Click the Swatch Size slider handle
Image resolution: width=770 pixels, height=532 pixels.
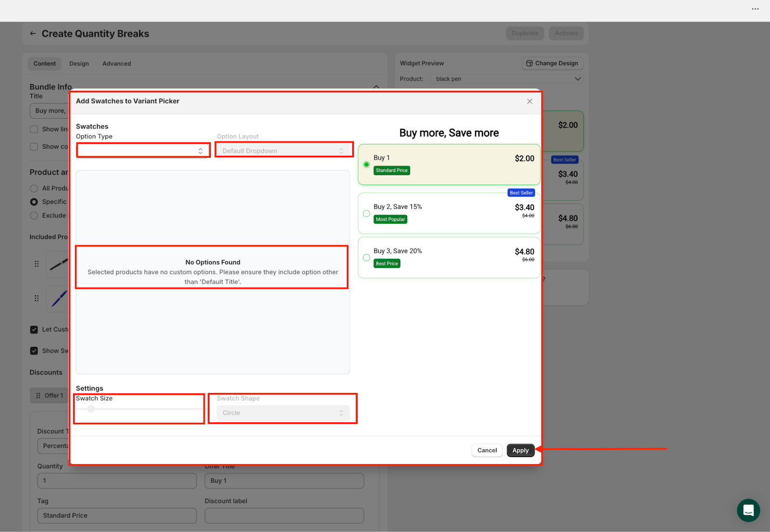click(91, 409)
